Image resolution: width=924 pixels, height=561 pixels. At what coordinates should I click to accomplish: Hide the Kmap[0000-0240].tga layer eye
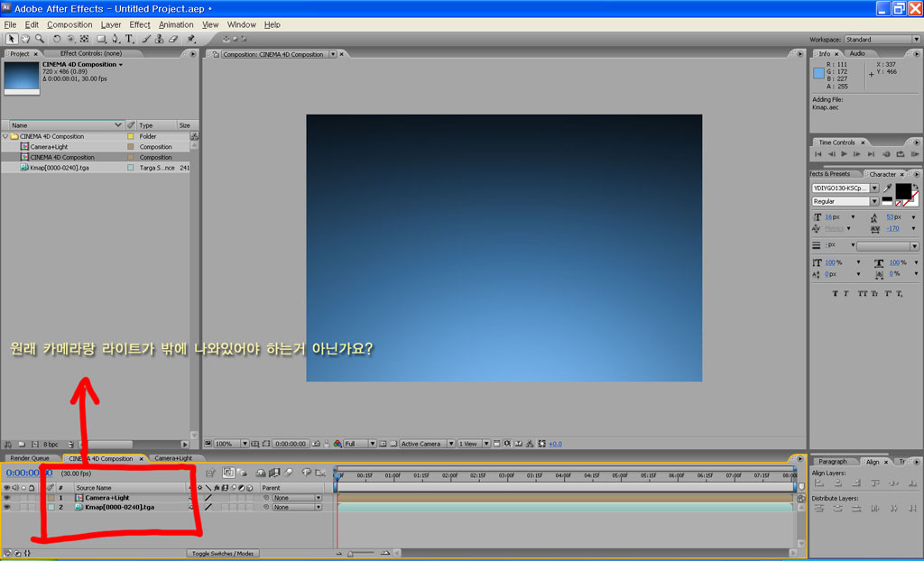pos(6,508)
